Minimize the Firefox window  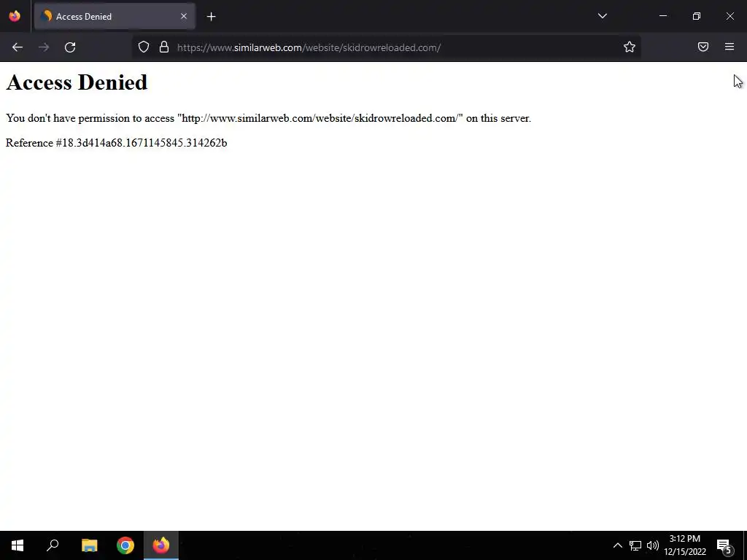[662, 16]
